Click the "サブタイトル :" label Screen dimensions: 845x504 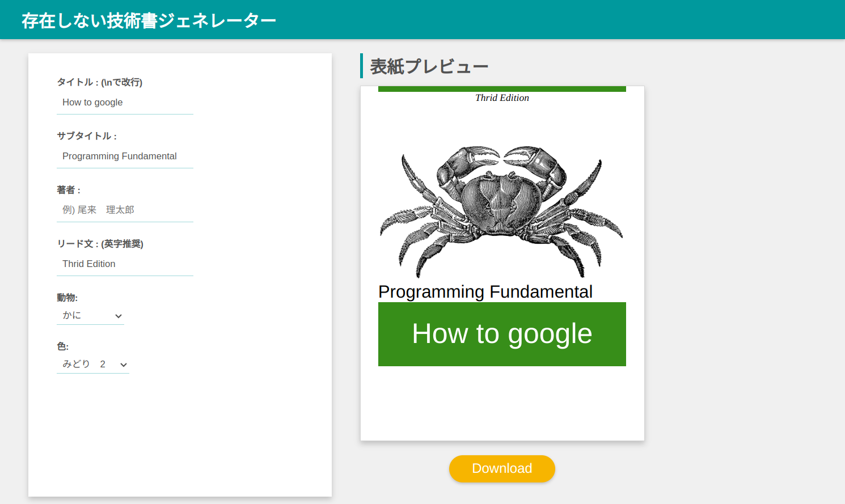87,136
